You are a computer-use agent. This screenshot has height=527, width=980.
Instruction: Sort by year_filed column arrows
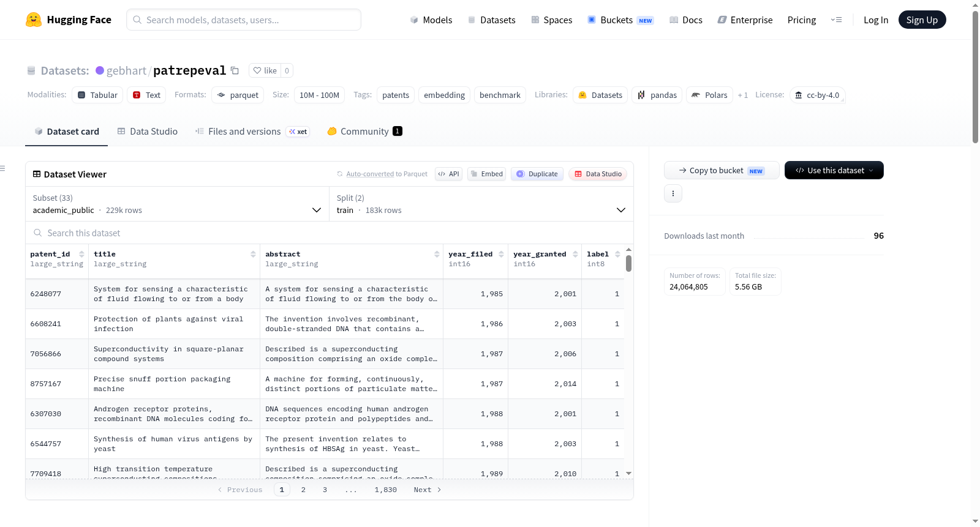[501, 254]
